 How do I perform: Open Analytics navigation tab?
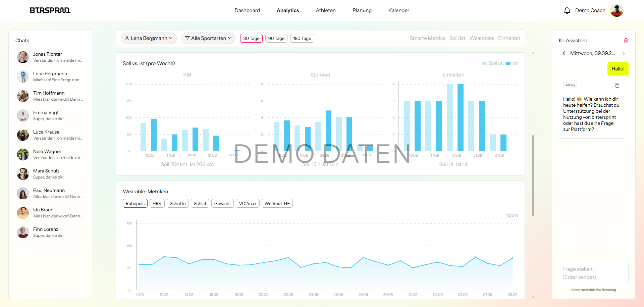(x=288, y=10)
